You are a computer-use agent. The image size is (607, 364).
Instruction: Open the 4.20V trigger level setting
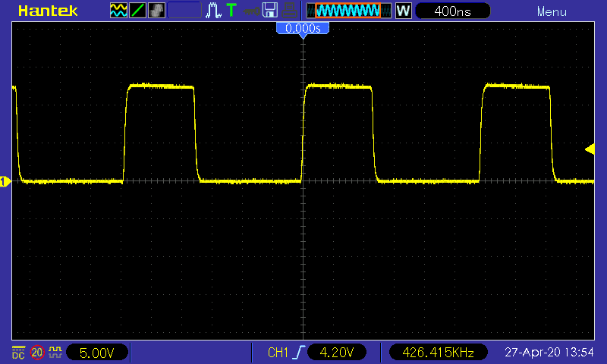click(x=337, y=353)
